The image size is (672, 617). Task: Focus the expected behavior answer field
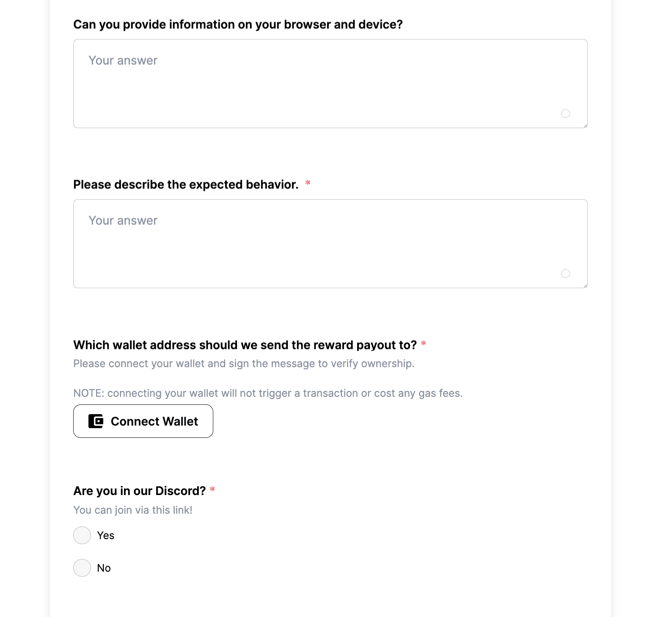click(330, 244)
